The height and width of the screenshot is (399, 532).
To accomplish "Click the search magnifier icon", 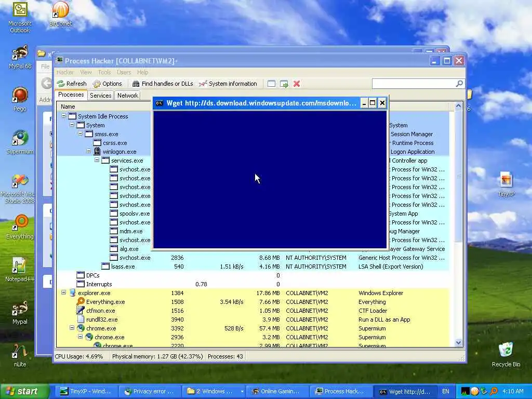I will point(459,84).
